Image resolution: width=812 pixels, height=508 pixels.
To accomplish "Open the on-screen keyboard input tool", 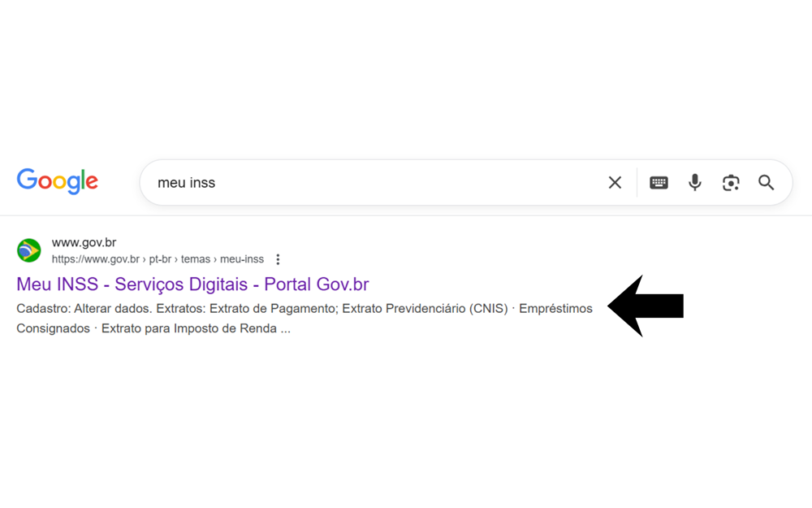I will (x=659, y=183).
